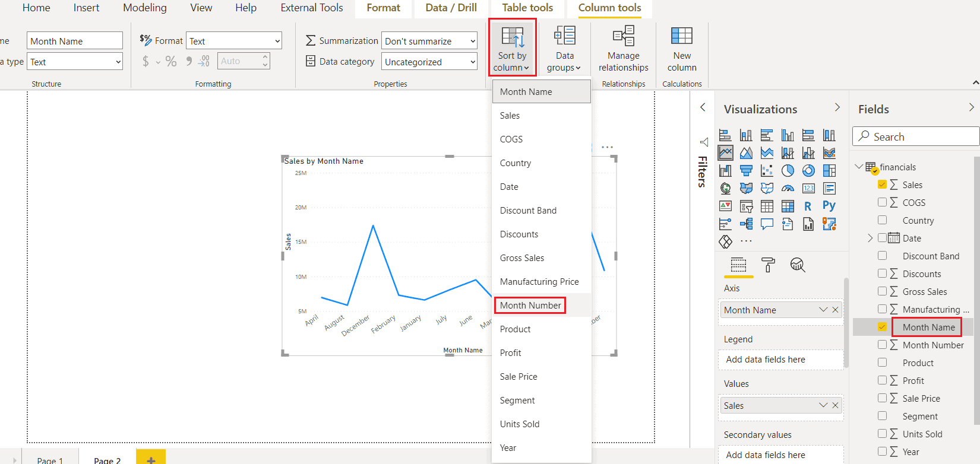Choose the pie chart visual
980x464 pixels.
(x=788, y=171)
